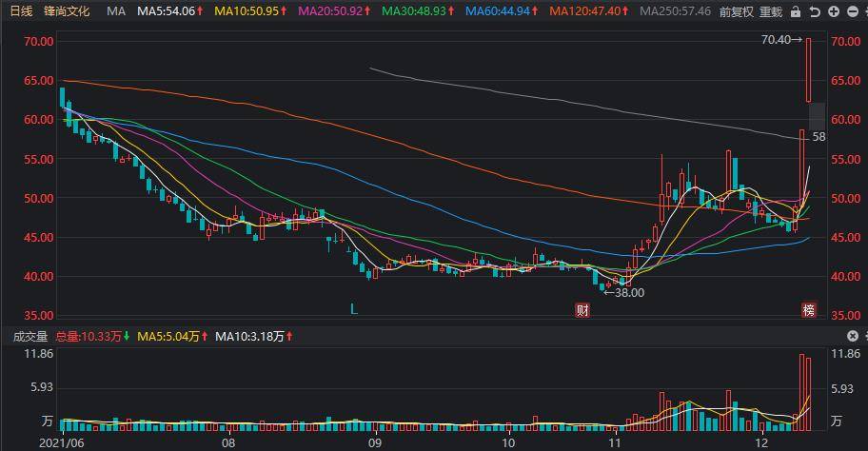The image size is (868, 451).
Task: Open the 前复权 adjustment dropdown
Action: pyautogui.click(x=737, y=11)
